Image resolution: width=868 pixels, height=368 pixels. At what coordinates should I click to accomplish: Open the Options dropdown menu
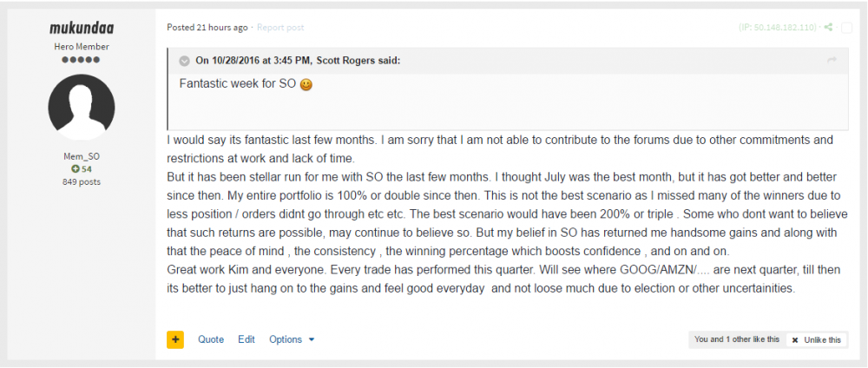tap(292, 339)
